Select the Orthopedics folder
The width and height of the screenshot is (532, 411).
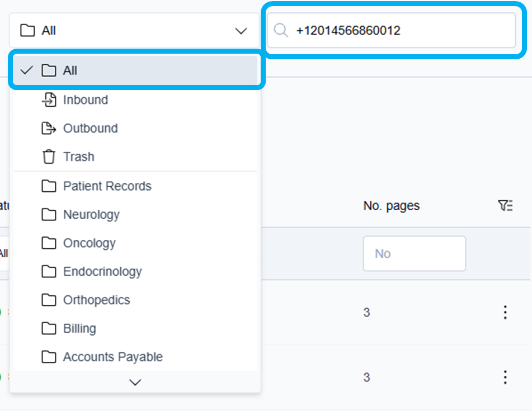coord(96,300)
